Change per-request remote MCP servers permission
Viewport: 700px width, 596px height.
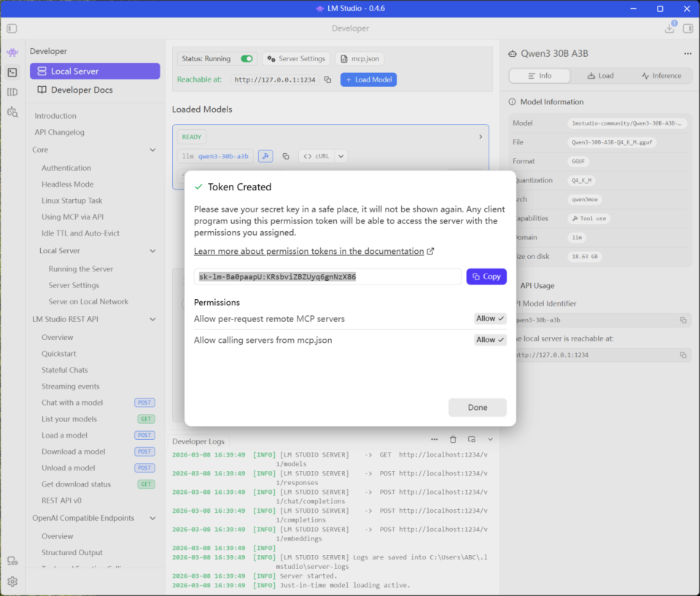490,319
